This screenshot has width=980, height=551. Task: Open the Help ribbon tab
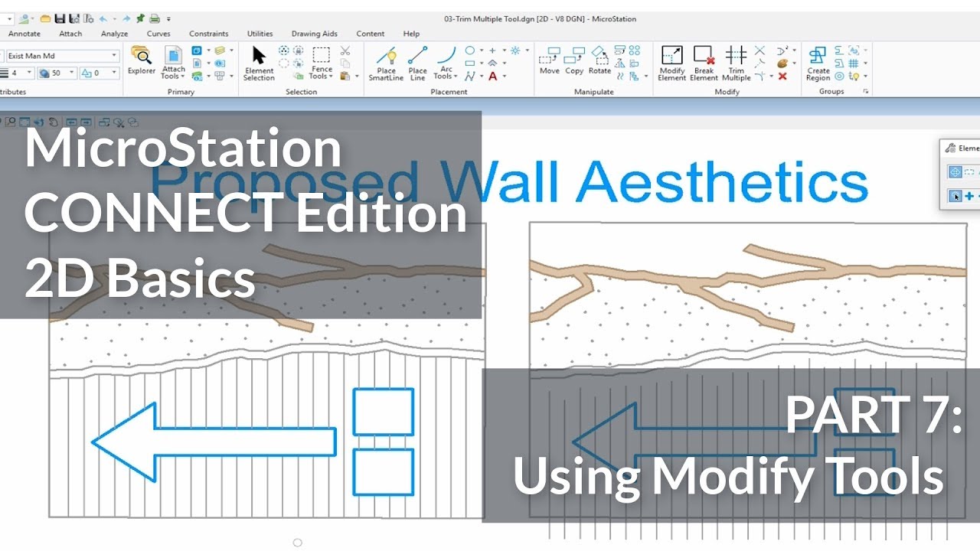[x=411, y=34]
